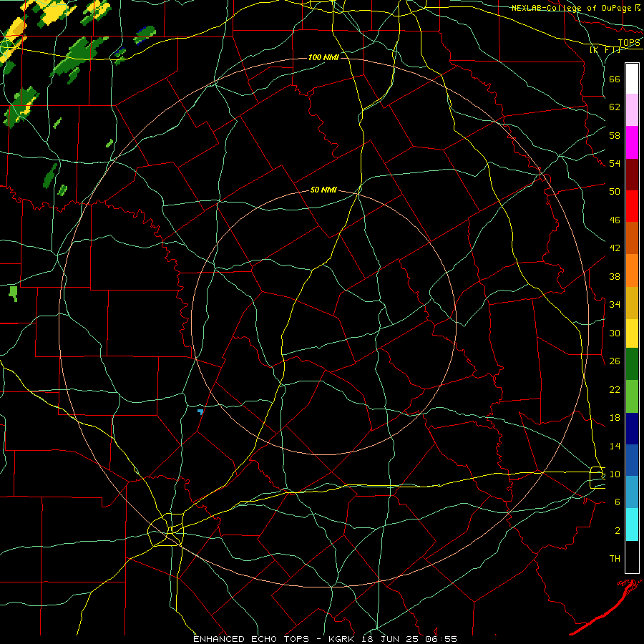Screen dimensions: 644x644
Task: Click the 50 NMI range ring label
Action: (x=323, y=190)
